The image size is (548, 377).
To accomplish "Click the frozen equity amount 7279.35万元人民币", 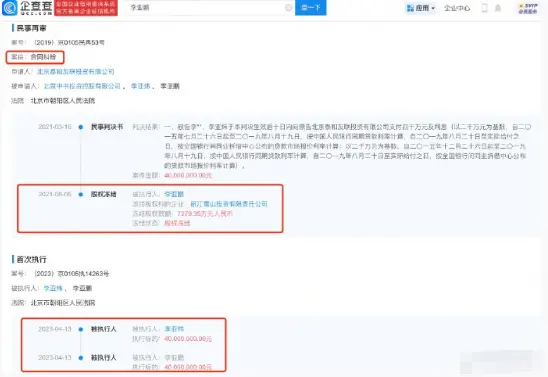I will click(205, 213).
